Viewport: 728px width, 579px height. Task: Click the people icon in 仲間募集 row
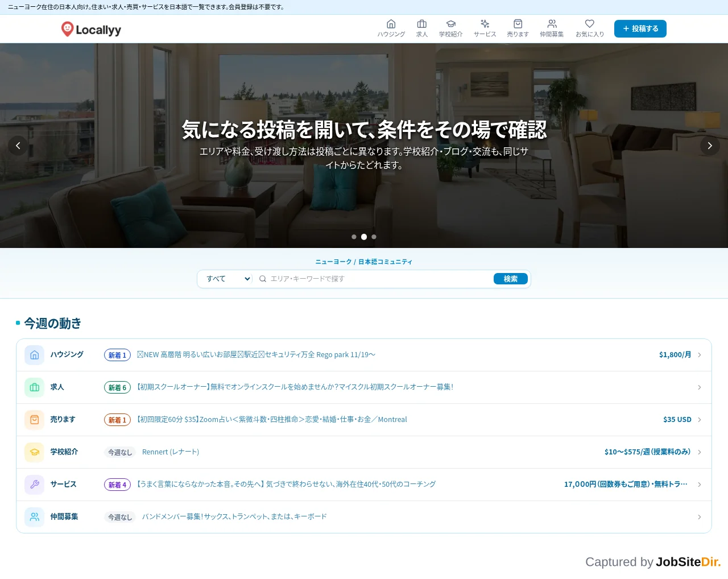point(34,517)
